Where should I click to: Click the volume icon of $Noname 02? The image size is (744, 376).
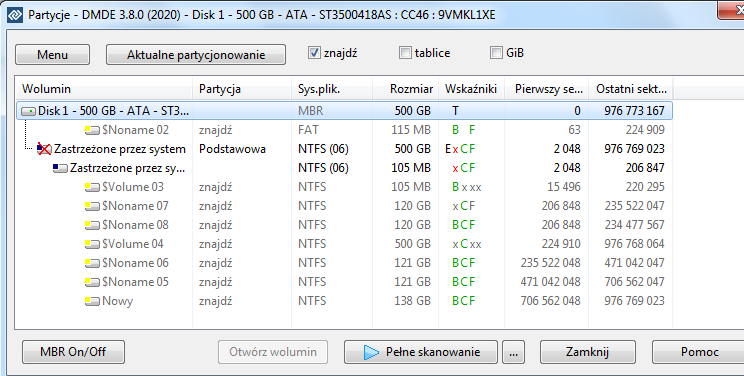point(93,130)
